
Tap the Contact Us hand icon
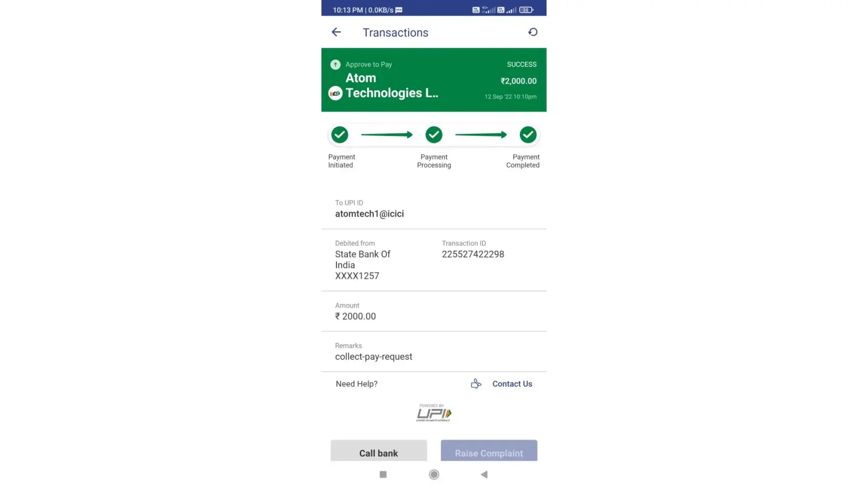click(476, 384)
